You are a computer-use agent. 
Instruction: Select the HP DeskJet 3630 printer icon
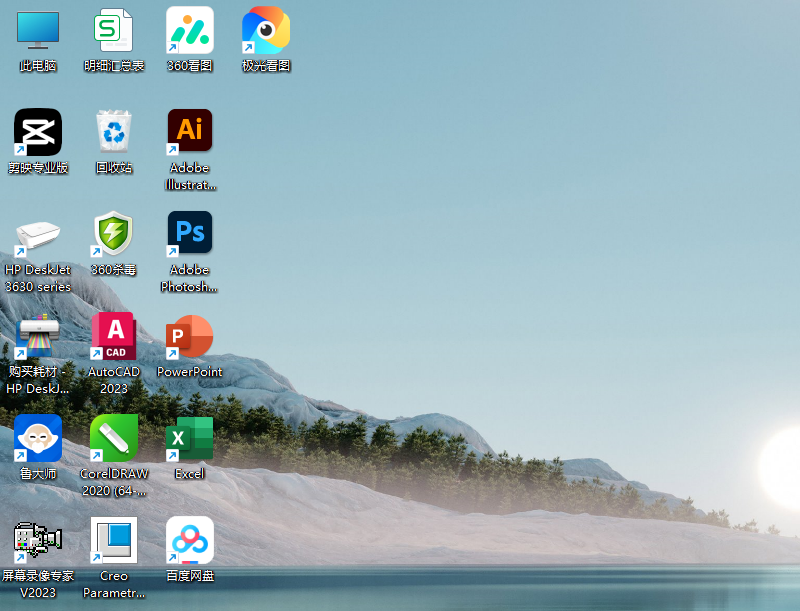point(38,236)
